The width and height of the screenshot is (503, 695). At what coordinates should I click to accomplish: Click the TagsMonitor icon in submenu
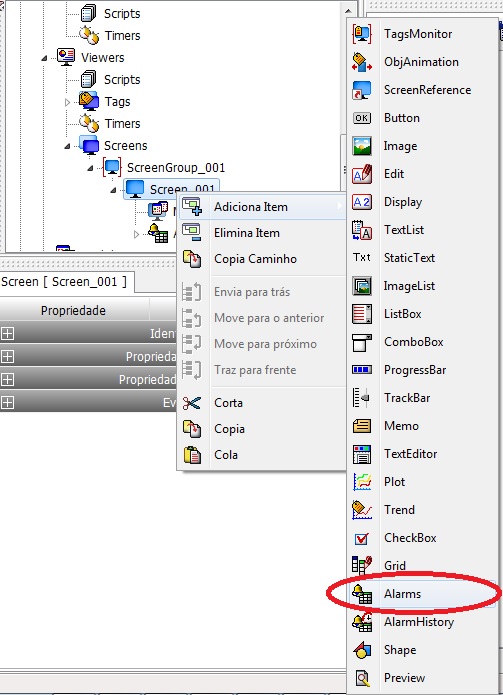[362, 34]
